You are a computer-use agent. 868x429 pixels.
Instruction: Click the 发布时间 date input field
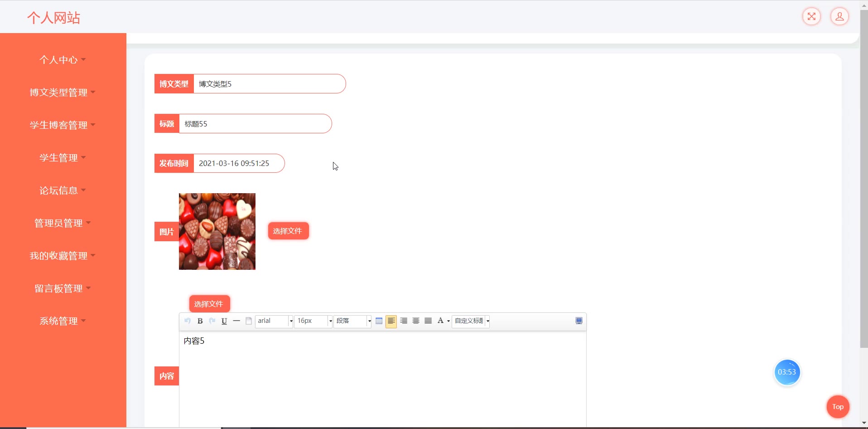(239, 163)
